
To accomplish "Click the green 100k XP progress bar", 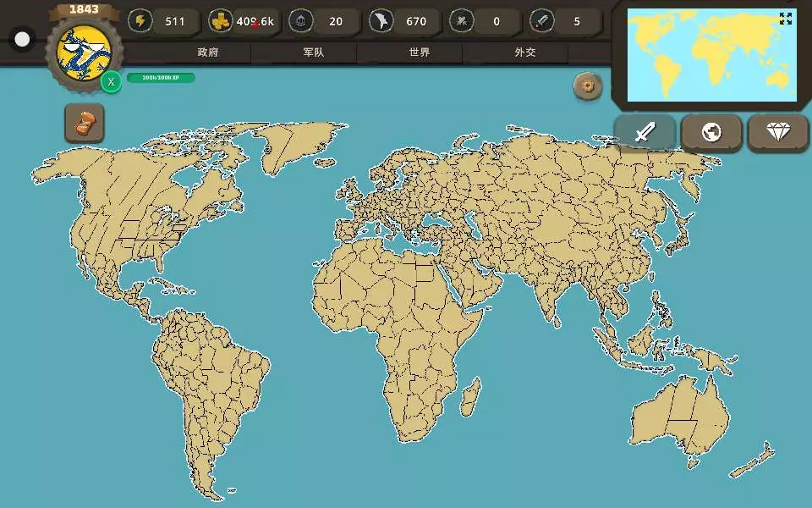I will coord(161,78).
